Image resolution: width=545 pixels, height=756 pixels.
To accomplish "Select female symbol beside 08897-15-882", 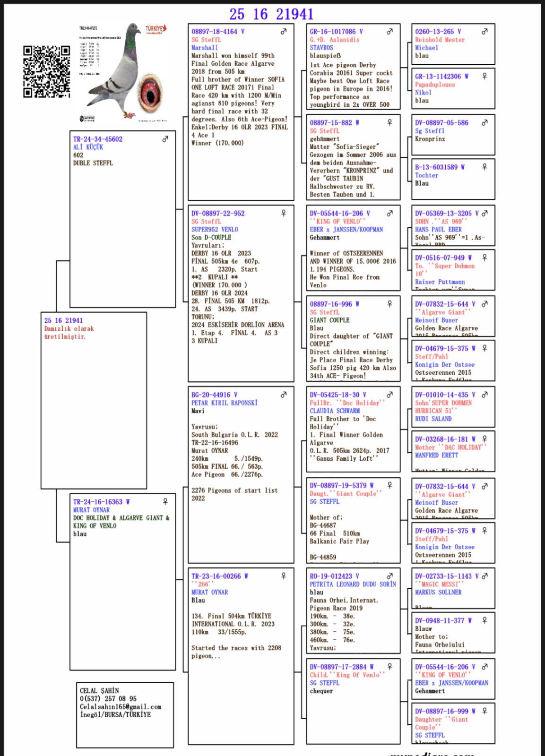I will click(x=389, y=123).
